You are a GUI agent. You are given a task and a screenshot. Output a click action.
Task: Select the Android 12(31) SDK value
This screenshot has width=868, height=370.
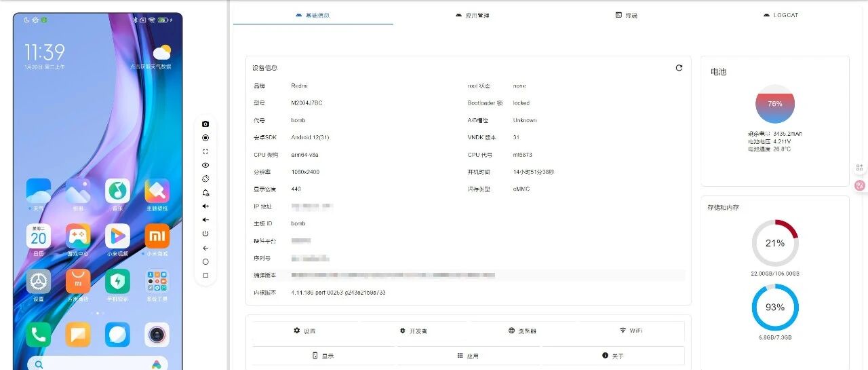click(311, 137)
